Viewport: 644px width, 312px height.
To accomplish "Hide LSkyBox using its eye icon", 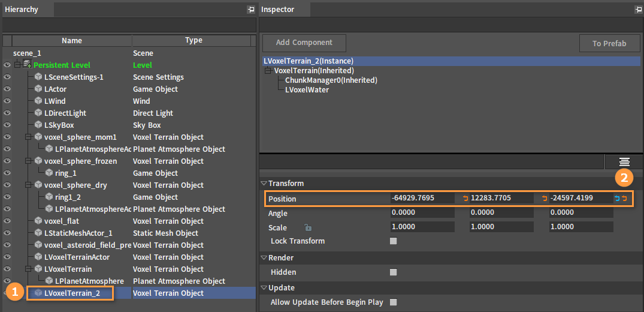I will point(7,125).
